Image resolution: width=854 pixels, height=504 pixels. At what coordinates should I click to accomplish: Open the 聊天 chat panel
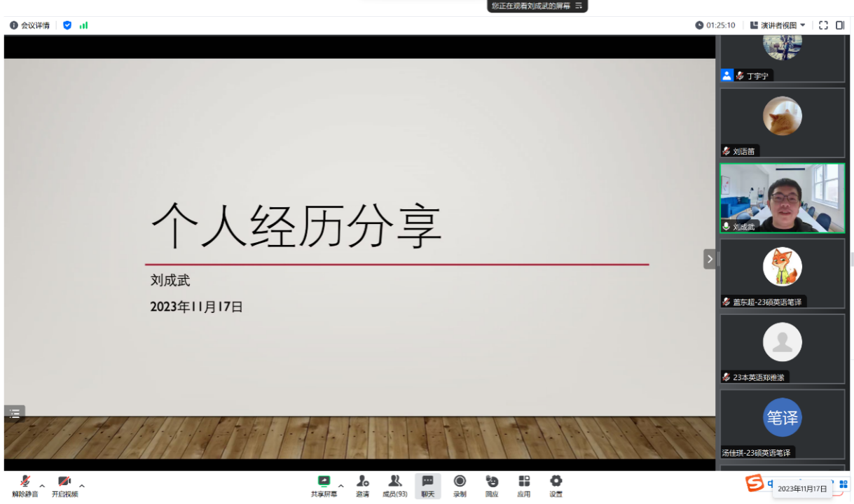(427, 485)
